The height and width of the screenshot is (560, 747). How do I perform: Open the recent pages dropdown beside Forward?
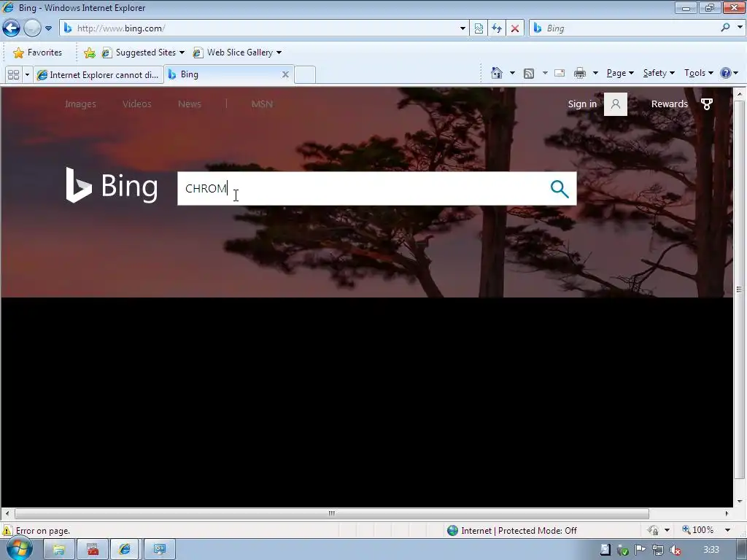[x=48, y=28]
